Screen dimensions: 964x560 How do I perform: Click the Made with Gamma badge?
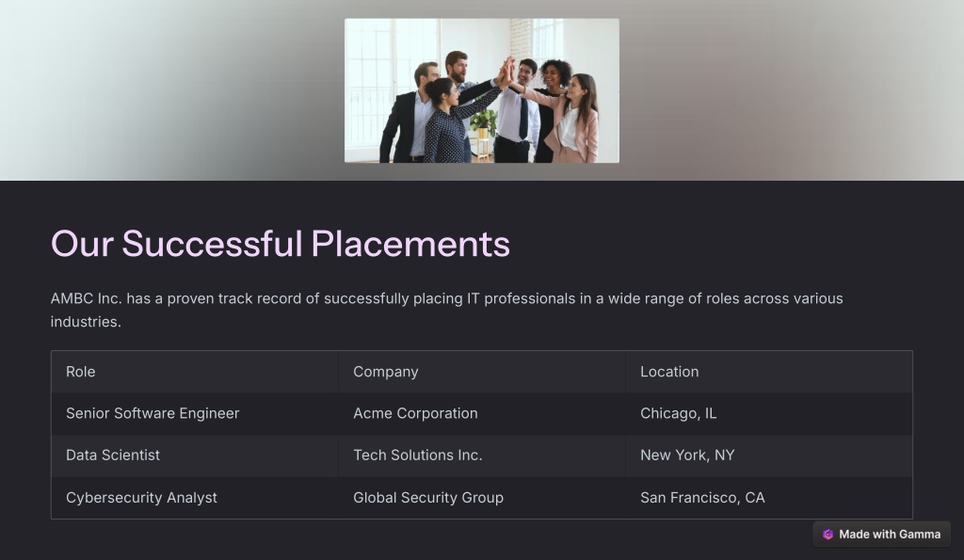coord(881,535)
